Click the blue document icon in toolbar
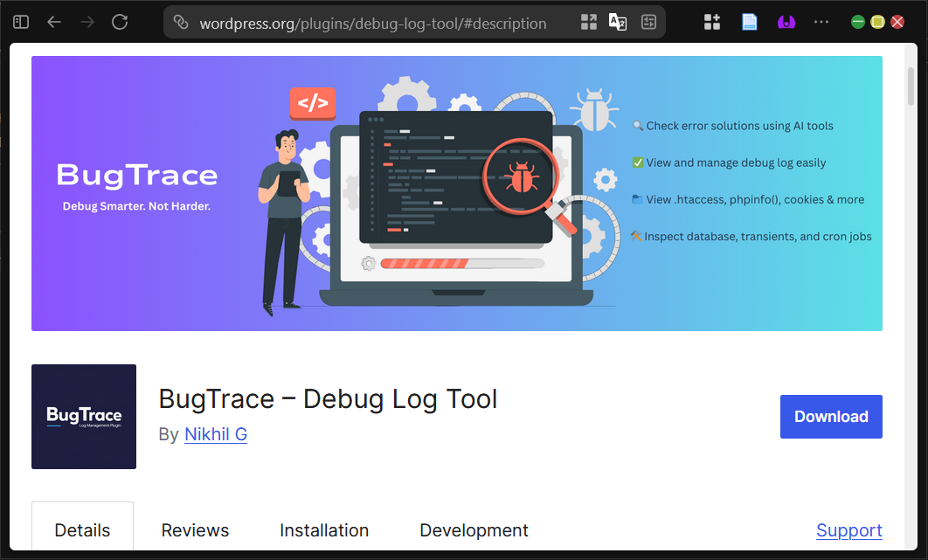 click(749, 23)
